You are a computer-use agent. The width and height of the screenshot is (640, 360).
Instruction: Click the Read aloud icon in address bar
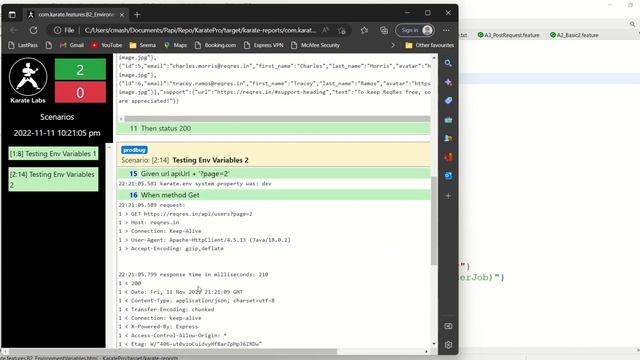point(325,30)
